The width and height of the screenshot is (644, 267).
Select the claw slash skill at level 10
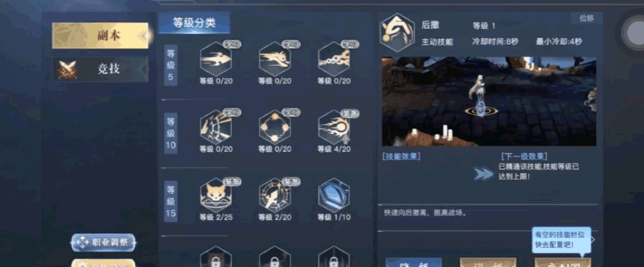click(x=216, y=127)
